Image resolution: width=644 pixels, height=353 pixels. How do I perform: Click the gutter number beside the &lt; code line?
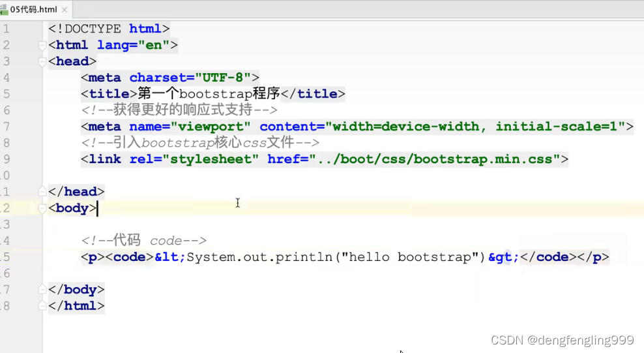[5, 257]
